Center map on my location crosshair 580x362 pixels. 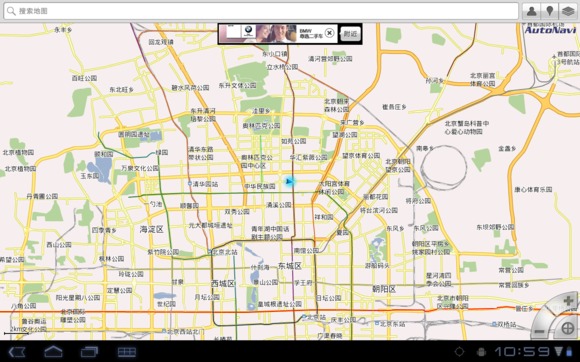tap(568, 328)
